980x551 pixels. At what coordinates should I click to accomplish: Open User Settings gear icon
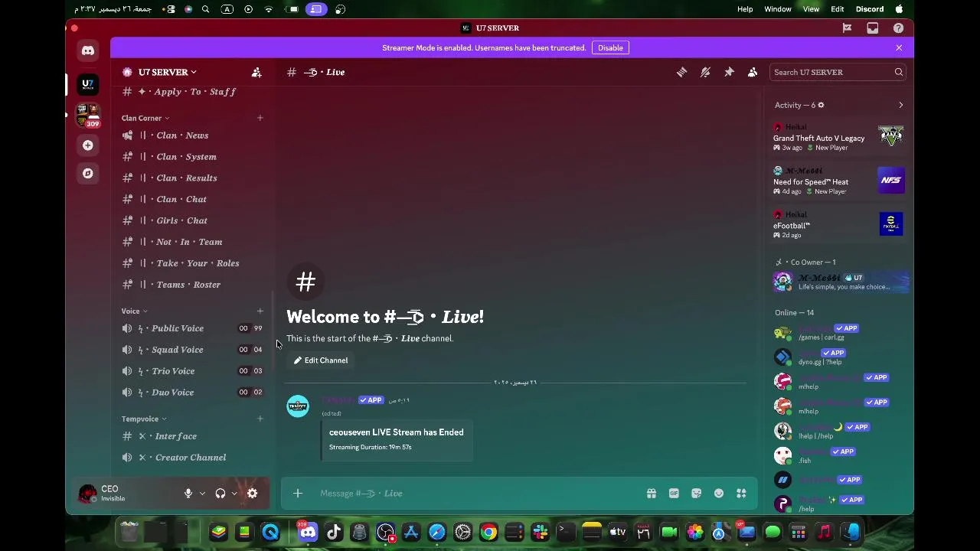(253, 494)
